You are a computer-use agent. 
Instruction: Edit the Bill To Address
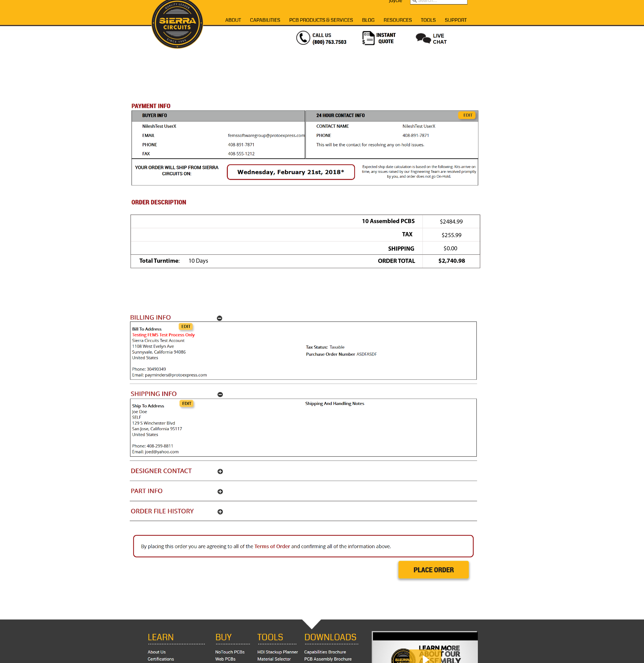(186, 327)
